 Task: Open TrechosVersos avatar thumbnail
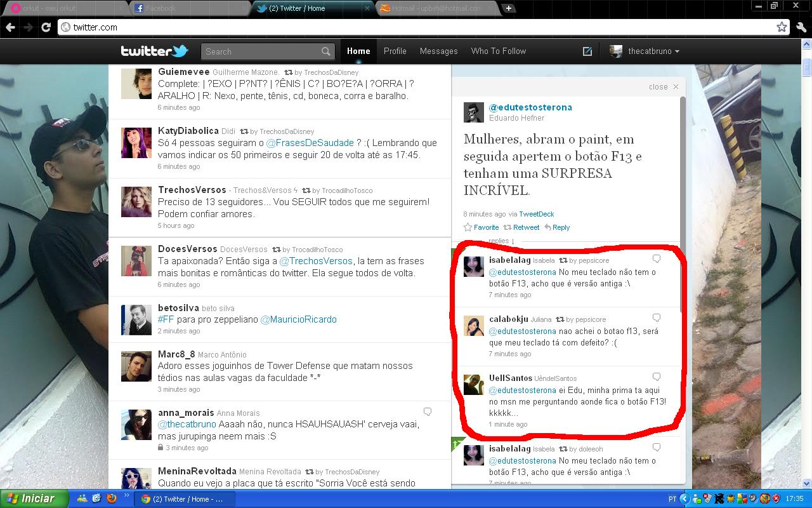pos(136,202)
